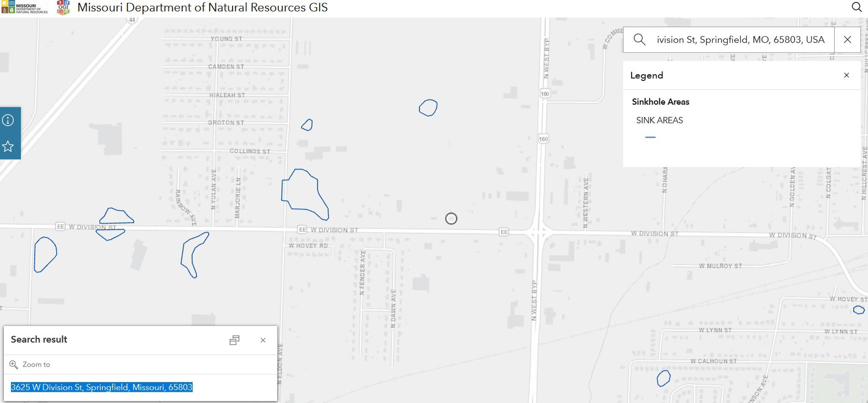868x403 pixels.
Task: Click the Missouri Department of Natural Resources GIS title
Action: click(x=202, y=8)
